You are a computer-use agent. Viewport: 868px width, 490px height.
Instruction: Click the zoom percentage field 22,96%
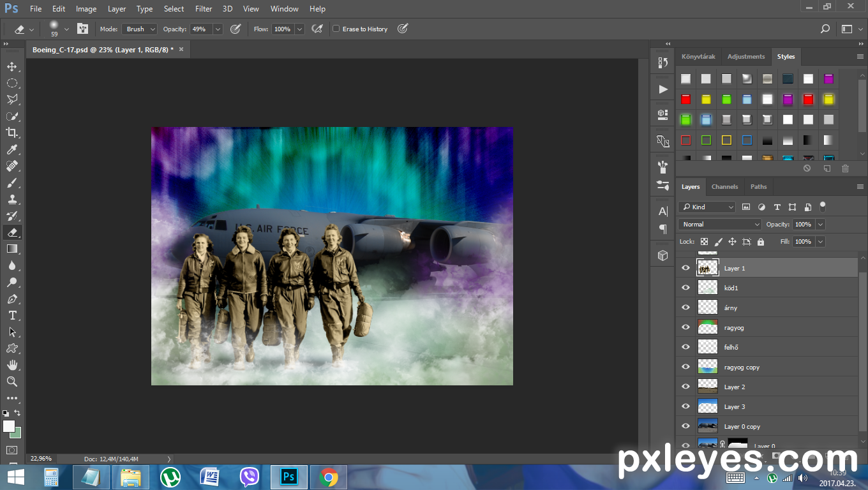(42, 459)
